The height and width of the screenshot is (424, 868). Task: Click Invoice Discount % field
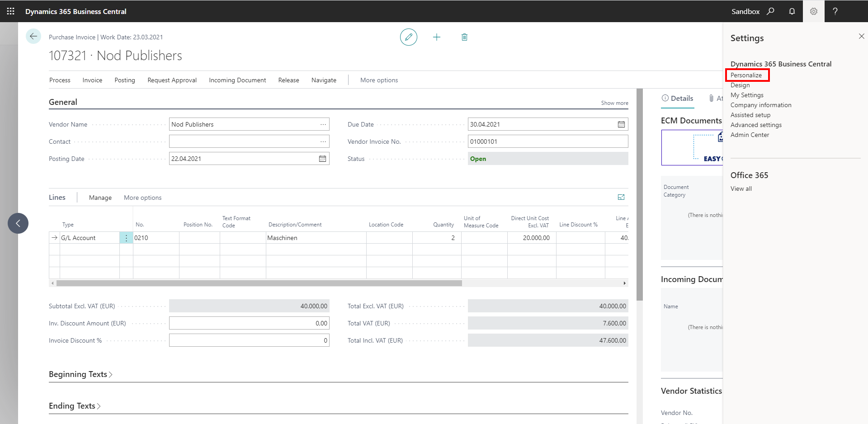[x=249, y=340]
